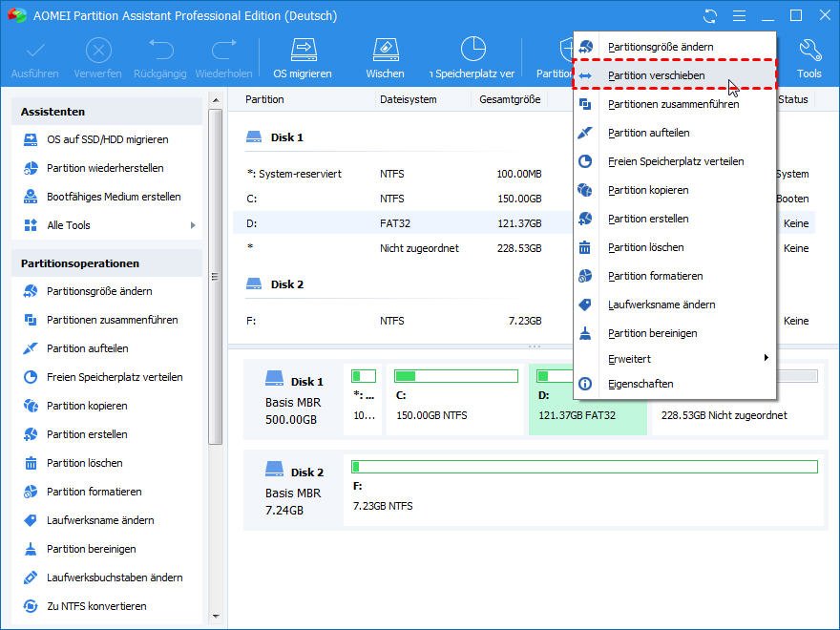Choose Partitionsgröße ändern in context menu
The height and width of the screenshot is (630, 840).
click(675, 47)
